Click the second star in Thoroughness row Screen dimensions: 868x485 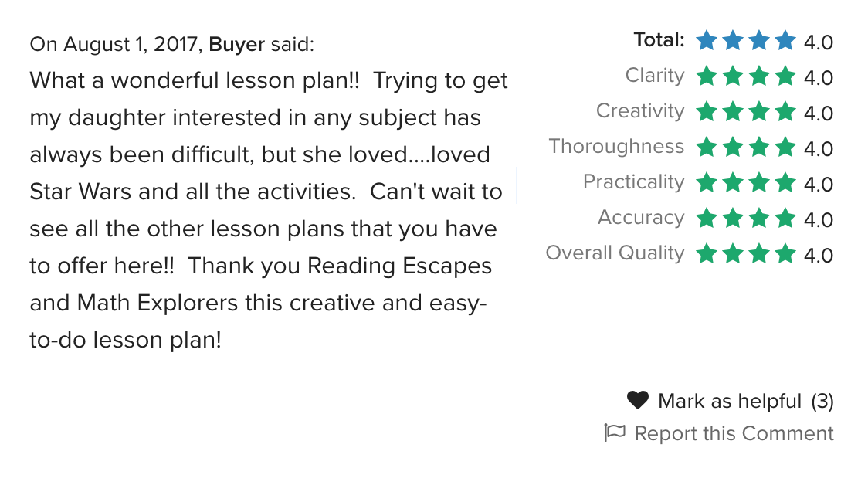pyautogui.click(x=733, y=148)
